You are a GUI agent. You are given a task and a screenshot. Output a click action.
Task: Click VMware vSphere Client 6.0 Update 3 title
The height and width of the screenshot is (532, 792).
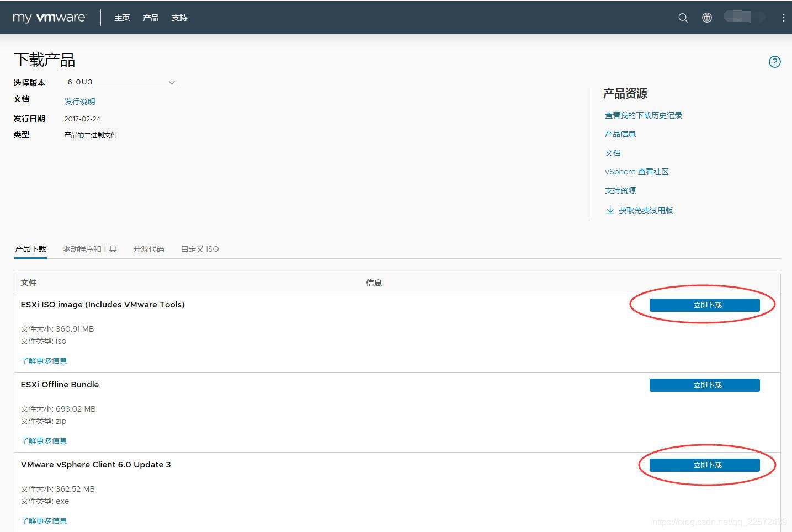[95, 465]
